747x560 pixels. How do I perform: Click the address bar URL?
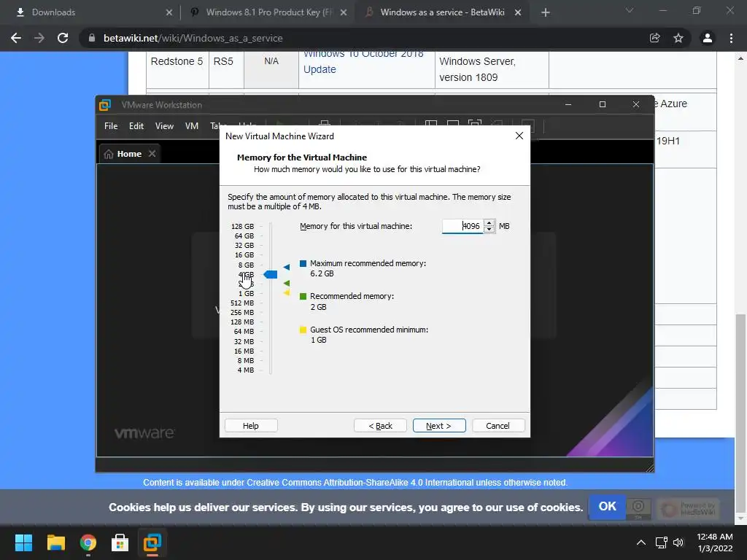(193, 38)
